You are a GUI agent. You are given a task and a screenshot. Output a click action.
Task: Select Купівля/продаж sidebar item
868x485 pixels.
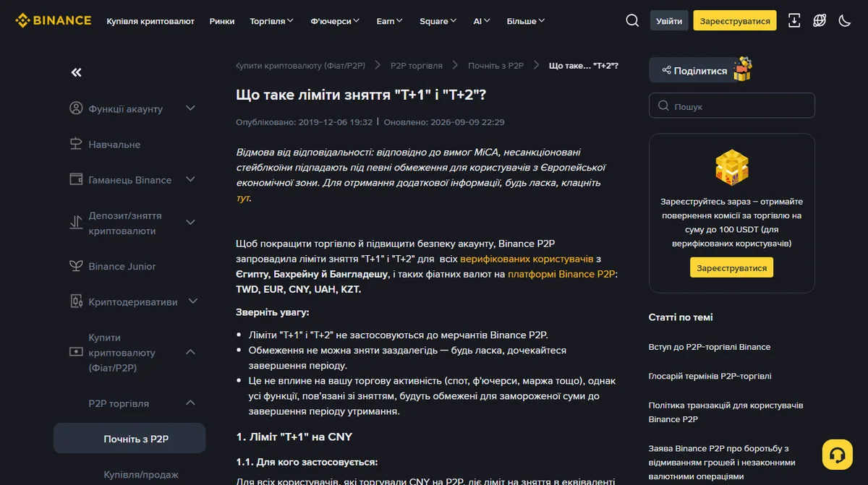[141, 475]
